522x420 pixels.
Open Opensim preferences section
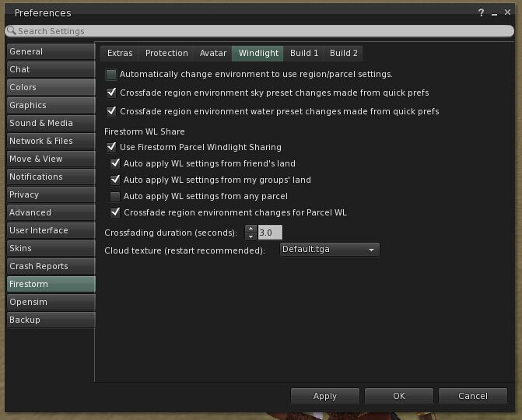coord(51,303)
